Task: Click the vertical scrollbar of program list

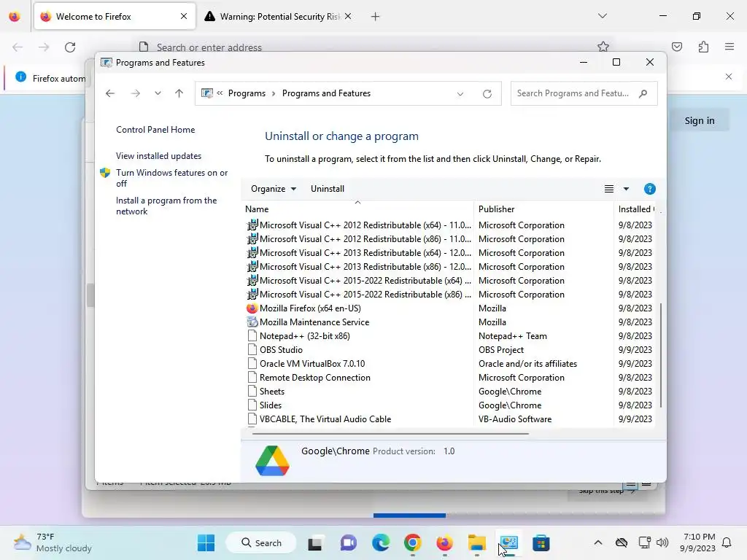Action: [661, 355]
